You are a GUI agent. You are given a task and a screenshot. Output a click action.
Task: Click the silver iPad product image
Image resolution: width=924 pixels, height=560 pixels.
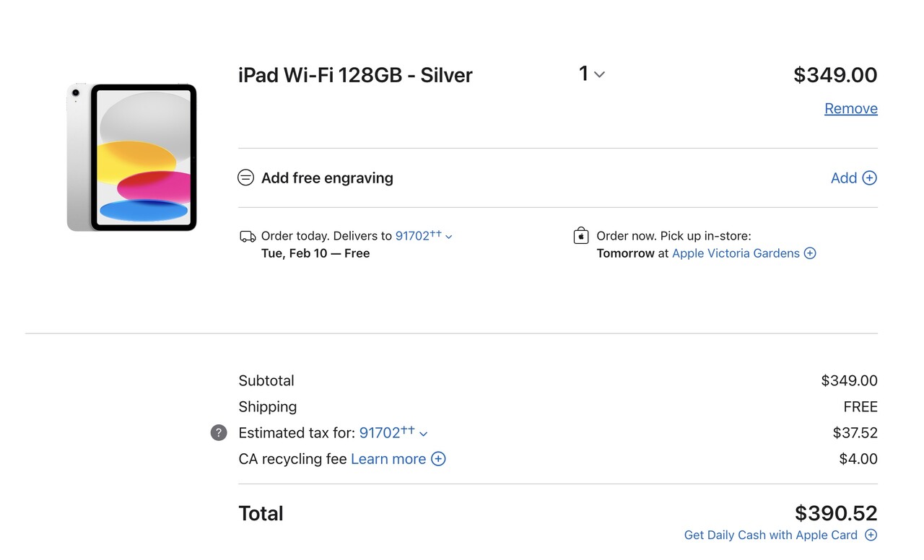pos(132,157)
